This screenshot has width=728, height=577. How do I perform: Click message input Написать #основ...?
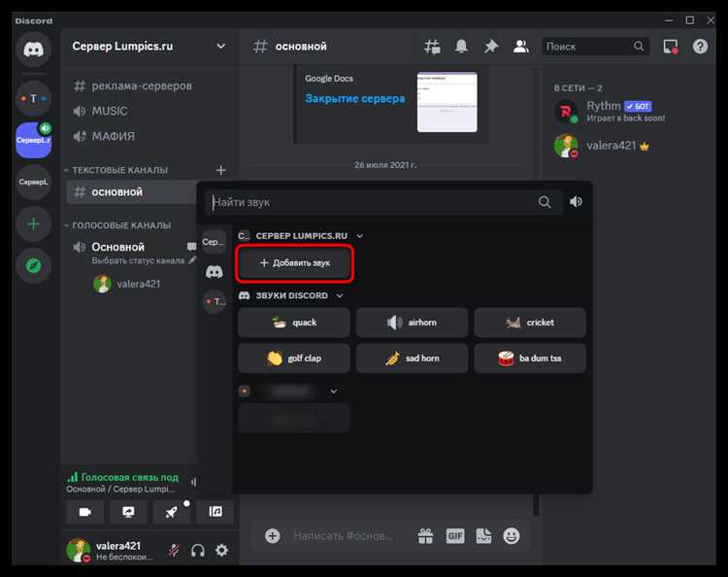click(x=344, y=536)
